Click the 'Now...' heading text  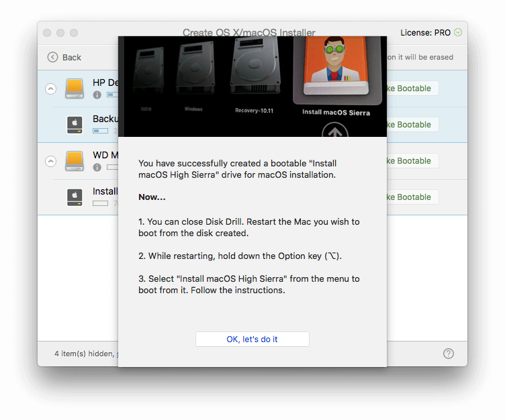coord(152,197)
